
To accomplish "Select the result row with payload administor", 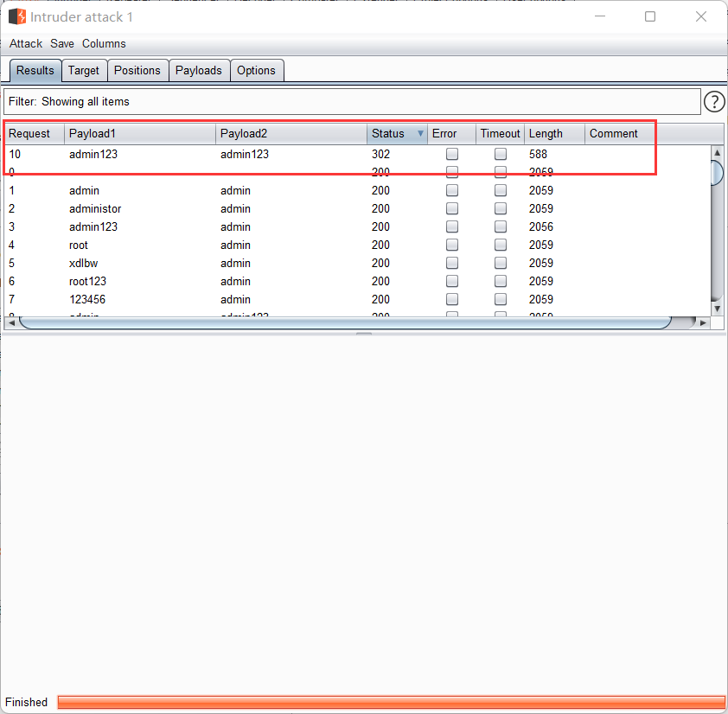I will point(95,209).
